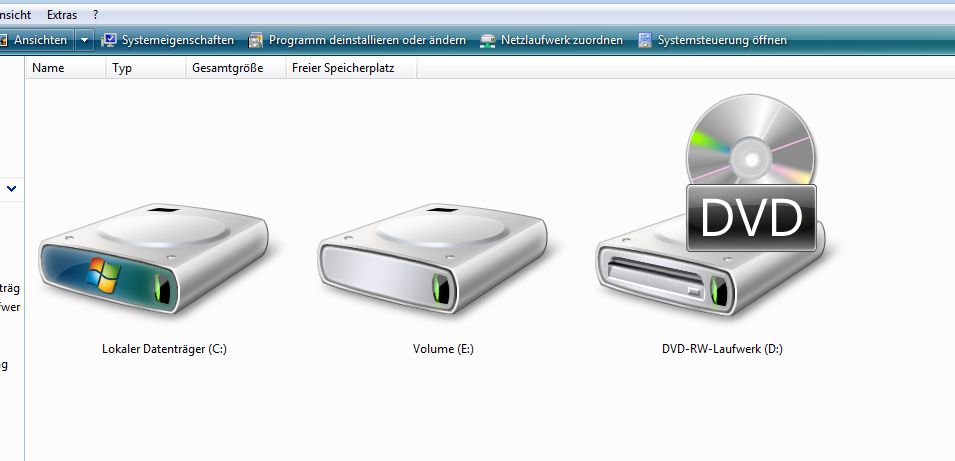The image size is (955, 461).
Task: Click the Ansichten views button
Action: pyautogui.click(x=37, y=40)
